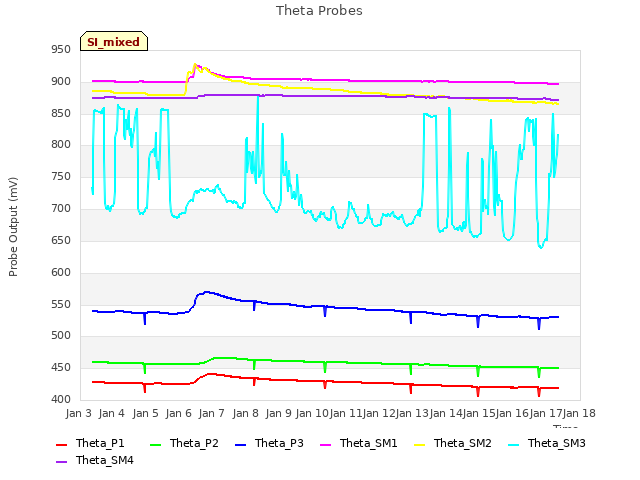The height and width of the screenshot is (480, 640).
Task: Click the Jan 3 x-axis date label
Action: pos(78,413)
